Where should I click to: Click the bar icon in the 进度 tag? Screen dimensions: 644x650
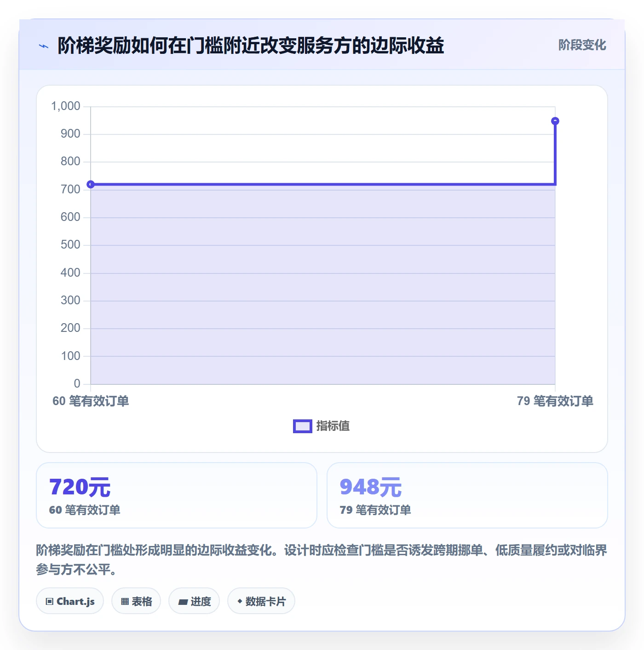click(x=183, y=602)
